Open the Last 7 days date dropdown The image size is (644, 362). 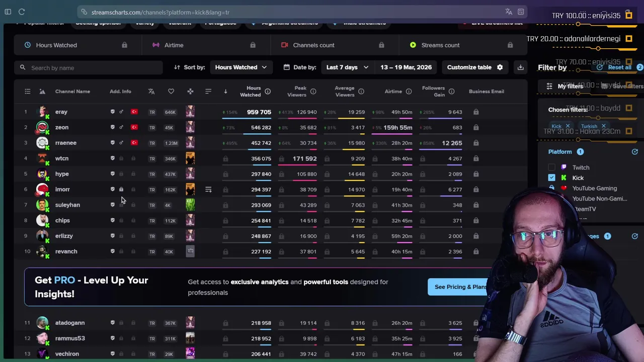pyautogui.click(x=347, y=67)
